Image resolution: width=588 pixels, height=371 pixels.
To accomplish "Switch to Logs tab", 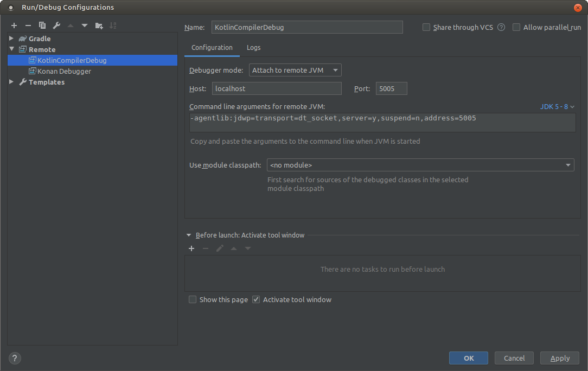I will coord(253,48).
